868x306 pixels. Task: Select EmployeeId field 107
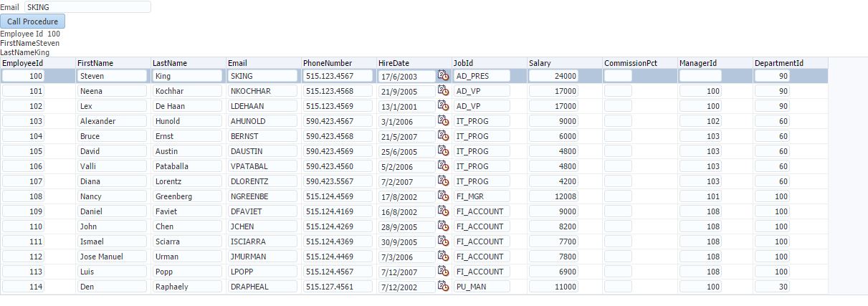pos(24,181)
